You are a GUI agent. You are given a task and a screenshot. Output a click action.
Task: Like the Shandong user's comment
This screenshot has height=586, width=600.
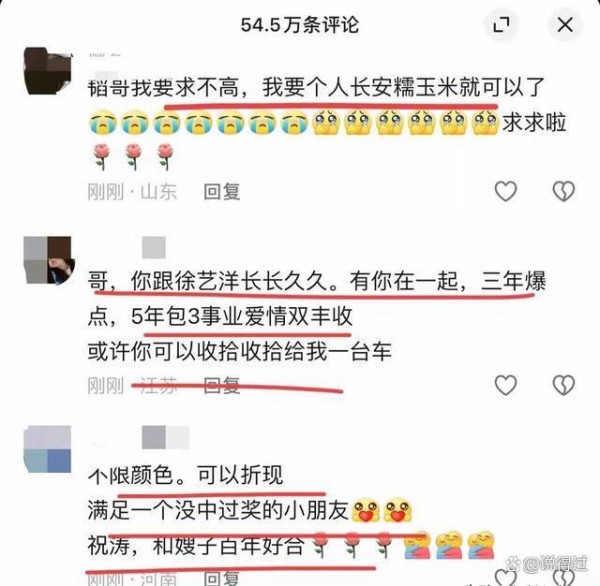506,191
